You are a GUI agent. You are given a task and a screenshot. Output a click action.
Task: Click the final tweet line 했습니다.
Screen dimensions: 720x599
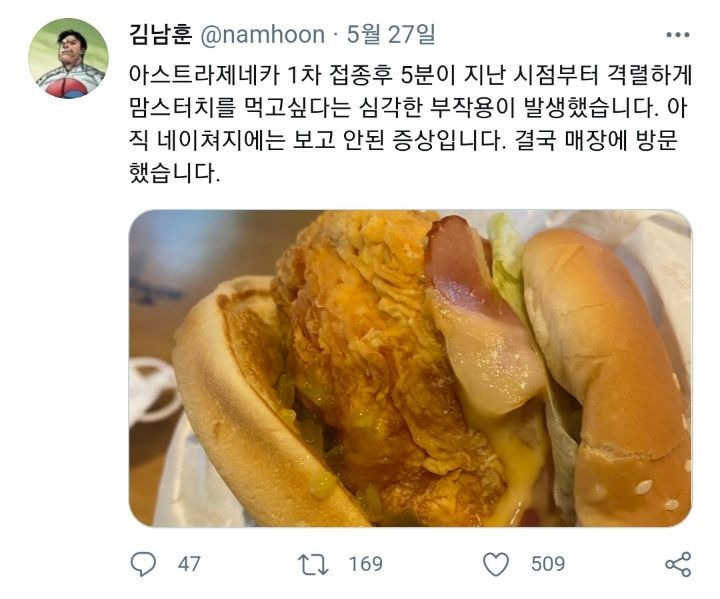175,174
